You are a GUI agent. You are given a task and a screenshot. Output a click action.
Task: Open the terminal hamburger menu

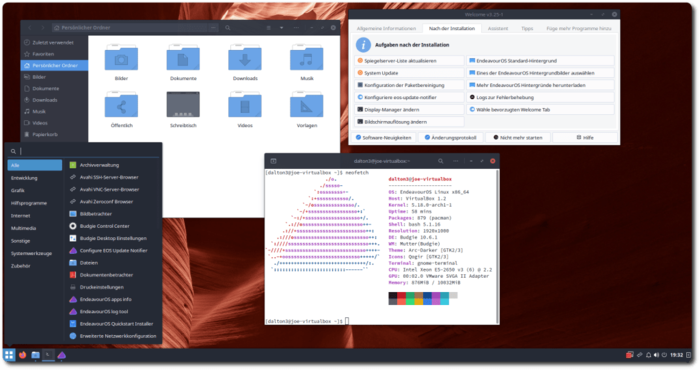(x=455, y=161)
